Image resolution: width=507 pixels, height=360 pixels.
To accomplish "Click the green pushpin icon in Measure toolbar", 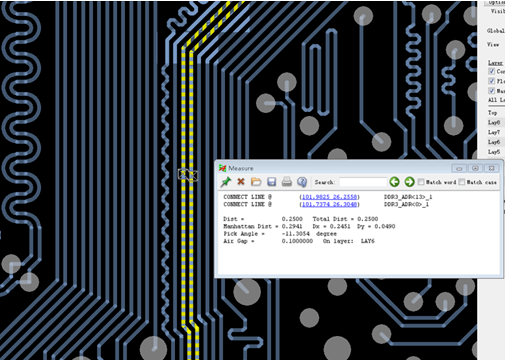I will pos(226,182).
